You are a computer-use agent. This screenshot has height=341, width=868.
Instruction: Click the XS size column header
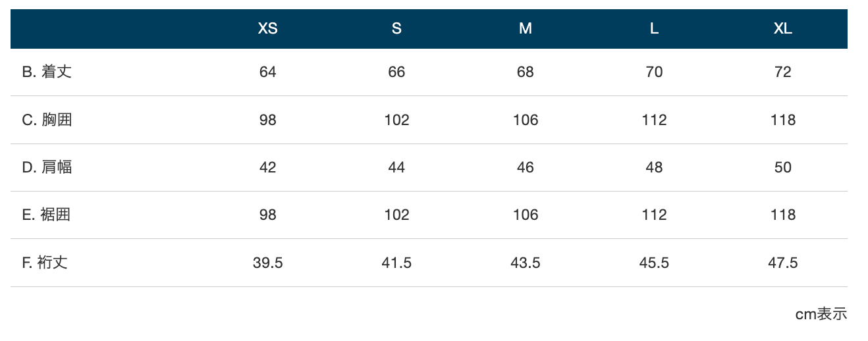coord(267,29)
